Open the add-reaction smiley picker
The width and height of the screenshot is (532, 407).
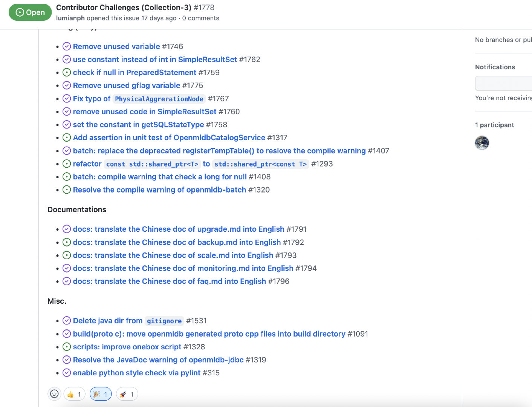point(55,394)
